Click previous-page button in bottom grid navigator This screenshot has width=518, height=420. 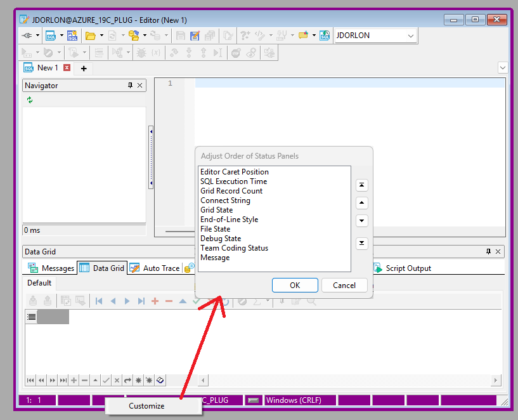(41, 380)
